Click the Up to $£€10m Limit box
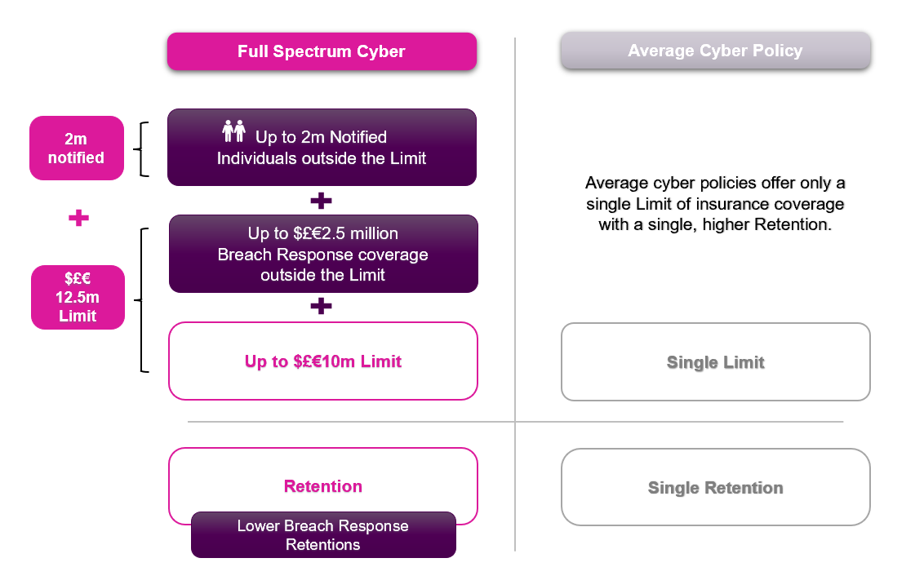The height and width of the screenshot is (567, 924). click(323, 361)
